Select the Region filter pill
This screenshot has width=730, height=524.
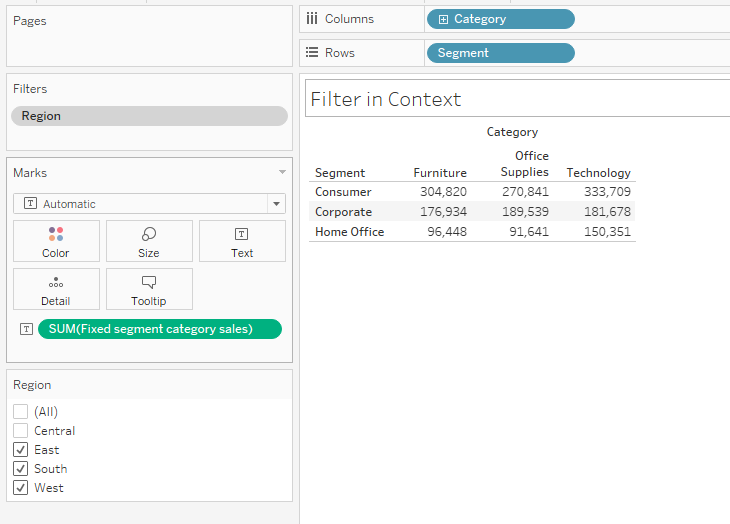pos(149,116)
